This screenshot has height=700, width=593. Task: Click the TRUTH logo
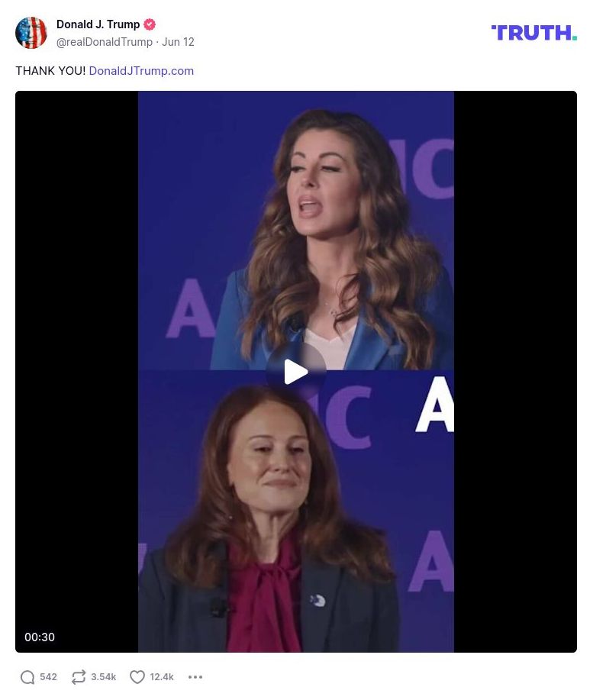tap(533, 33)
